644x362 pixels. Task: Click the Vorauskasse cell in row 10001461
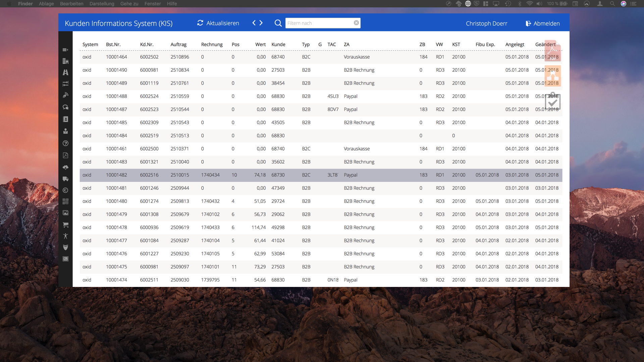tap(357, 149)
